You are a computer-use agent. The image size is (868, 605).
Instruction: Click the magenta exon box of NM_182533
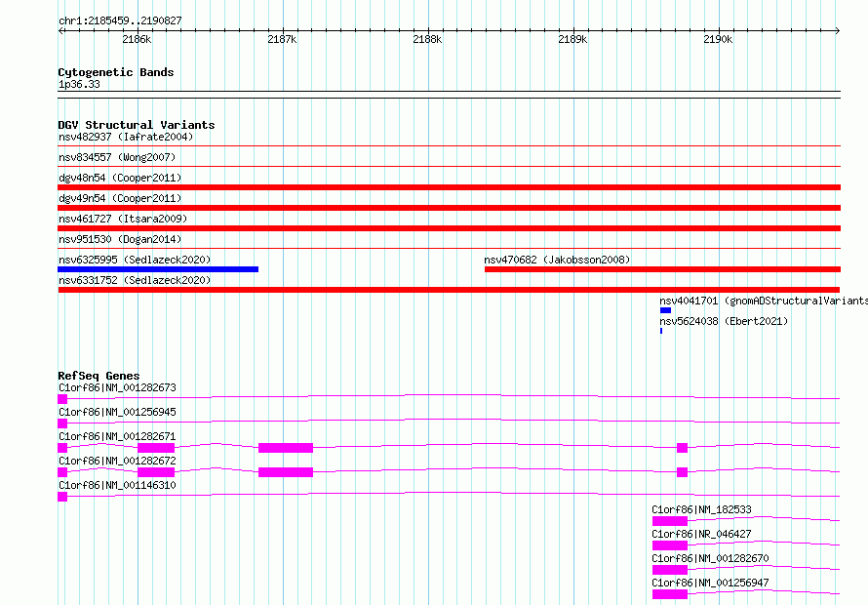point(670,521)
